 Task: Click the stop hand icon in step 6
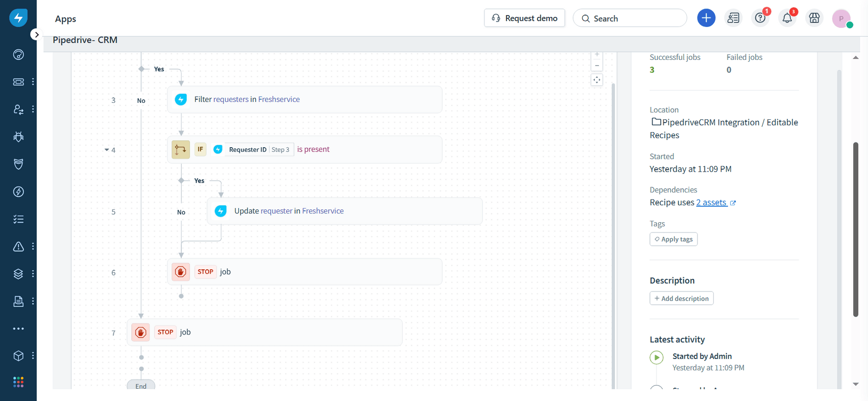tap(181, 272)
